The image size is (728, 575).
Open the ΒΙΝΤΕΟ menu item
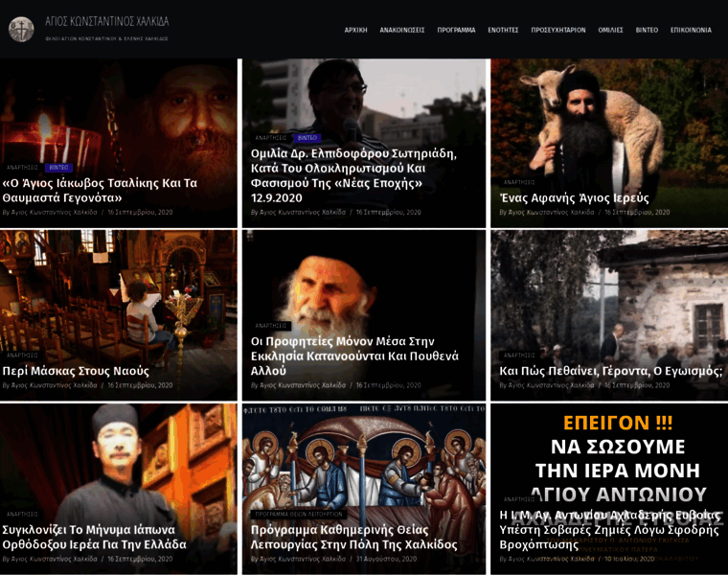click(x=647, y=31)
